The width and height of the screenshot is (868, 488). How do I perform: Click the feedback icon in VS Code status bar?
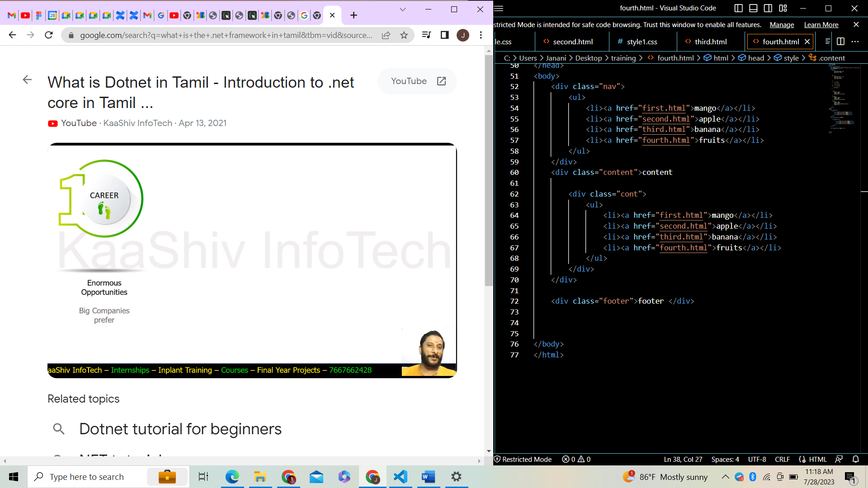839,460
